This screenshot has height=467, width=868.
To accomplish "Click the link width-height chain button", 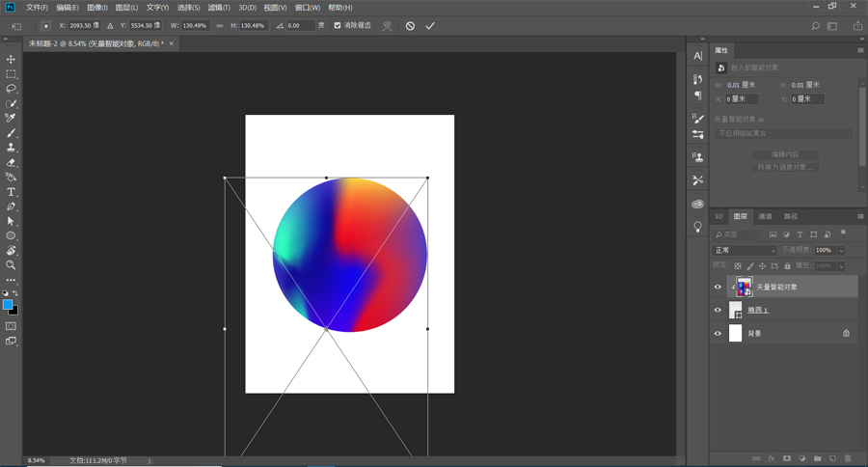I will tap(219, 26).
